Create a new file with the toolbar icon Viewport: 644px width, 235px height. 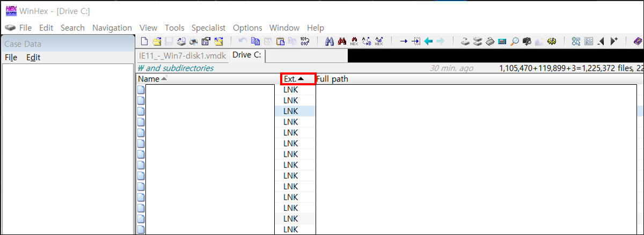(143, 41)
